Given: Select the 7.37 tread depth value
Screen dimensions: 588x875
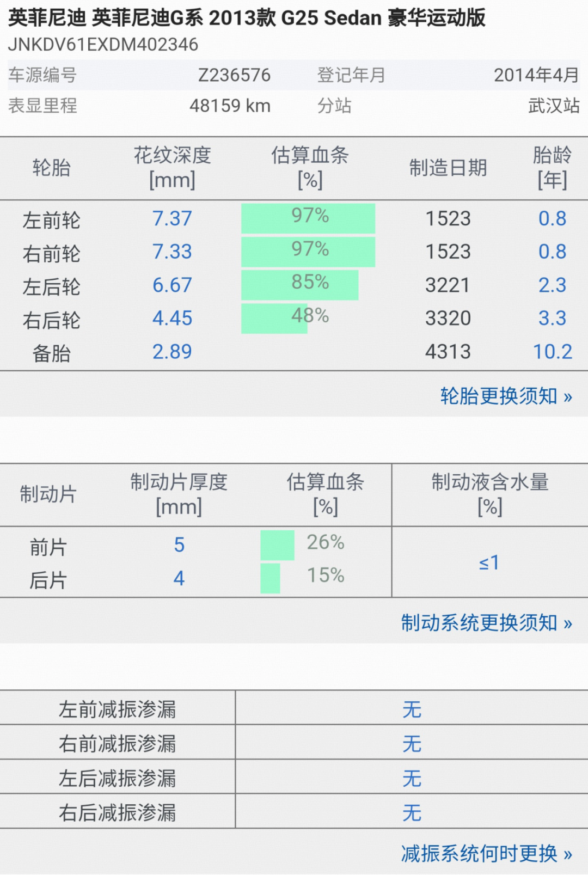Looking at the screenshot, I should (172, 218).
